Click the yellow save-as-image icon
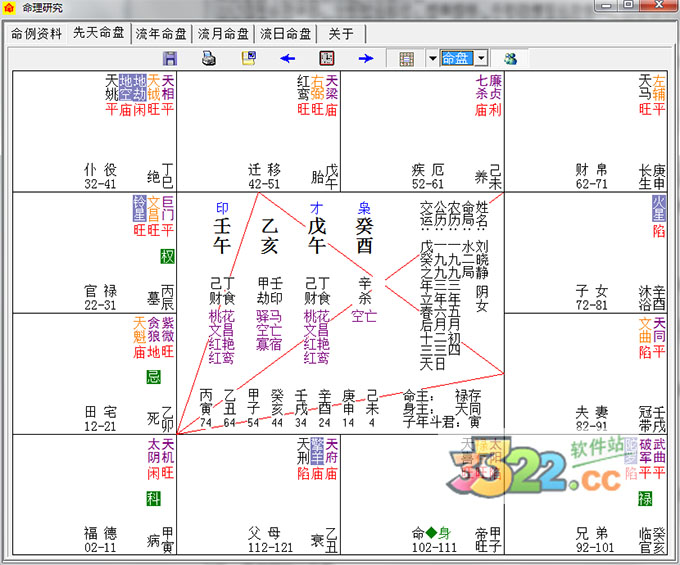Image resolution: width=680 pixels, height=565 pixels. [x=249, y=58]
